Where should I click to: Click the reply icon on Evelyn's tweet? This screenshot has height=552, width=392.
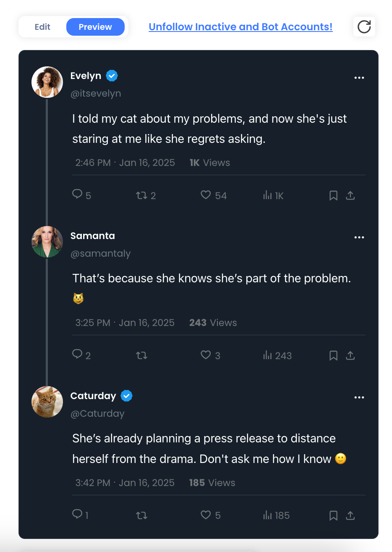click(77, 194)
